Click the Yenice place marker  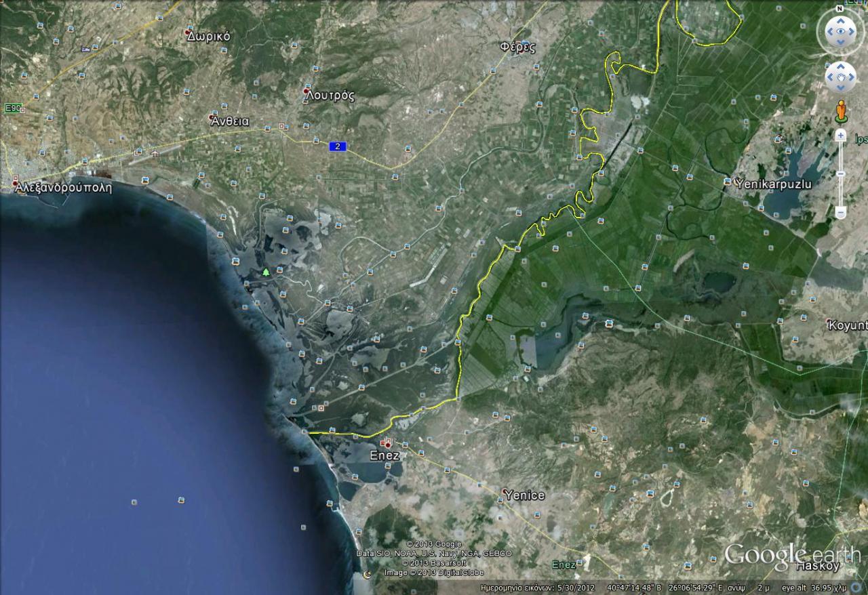(505, 491)
